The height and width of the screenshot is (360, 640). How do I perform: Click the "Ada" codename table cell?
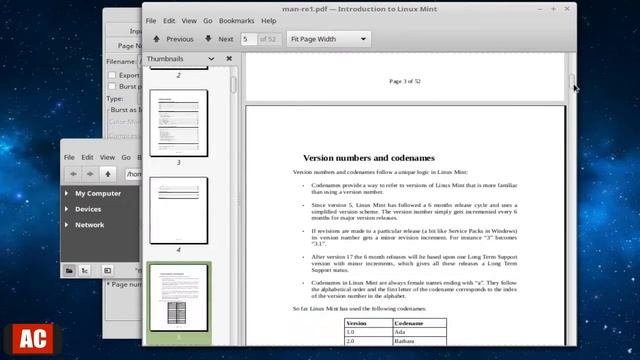(x=420, y=332)
